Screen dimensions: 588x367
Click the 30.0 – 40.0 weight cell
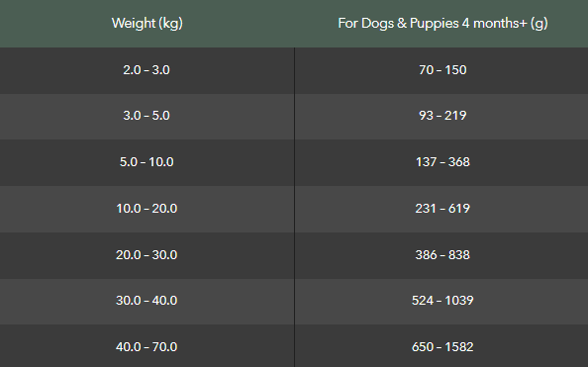(147, 301)
